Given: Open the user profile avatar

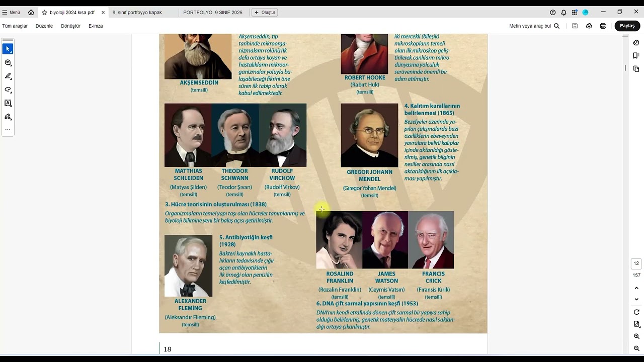Looking at the screenshot, I should tap(585, 12).
